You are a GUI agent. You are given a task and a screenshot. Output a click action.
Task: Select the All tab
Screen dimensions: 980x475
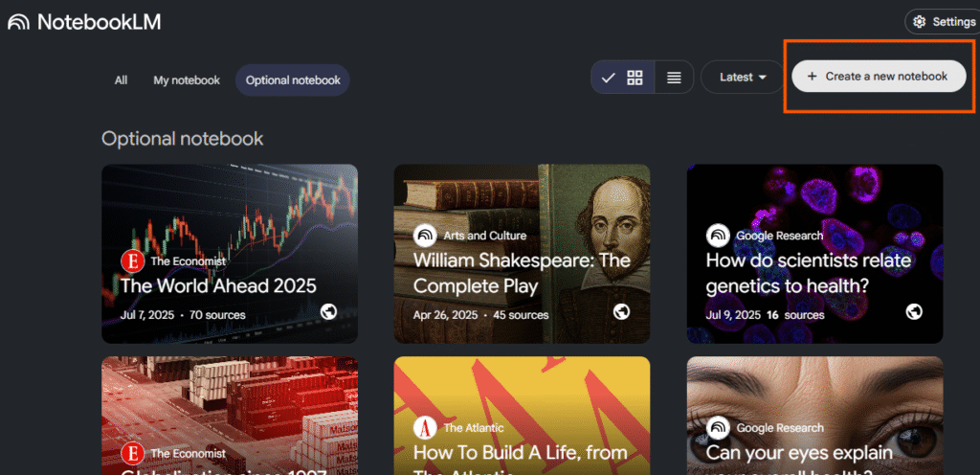(x=121, y=80)
